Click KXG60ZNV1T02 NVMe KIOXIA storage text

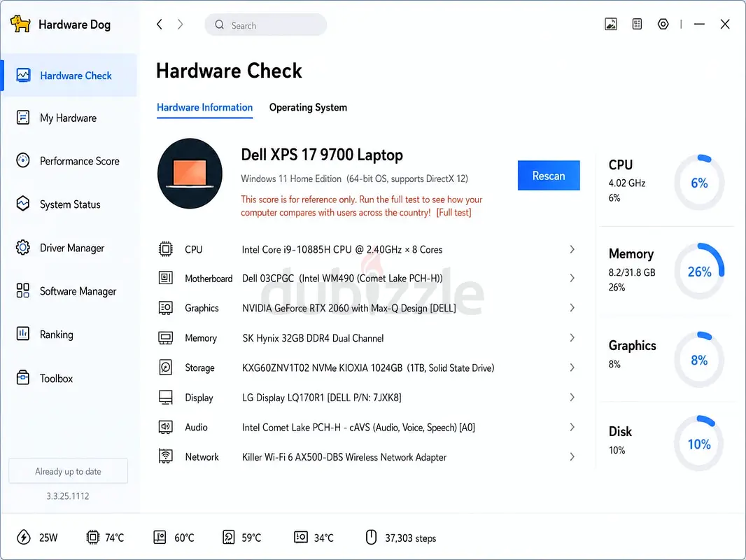point(368,367)
